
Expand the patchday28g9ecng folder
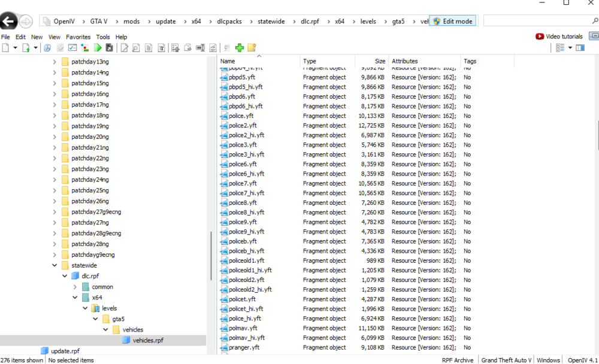[x=55, y=233]
